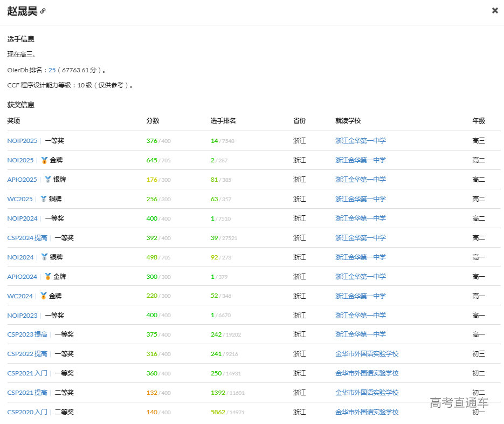Open the APIO2024 contest link

coord(22,277)
